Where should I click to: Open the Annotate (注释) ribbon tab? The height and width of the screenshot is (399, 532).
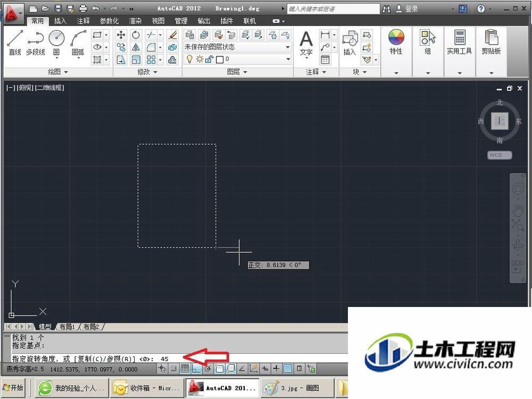[83, 21]
